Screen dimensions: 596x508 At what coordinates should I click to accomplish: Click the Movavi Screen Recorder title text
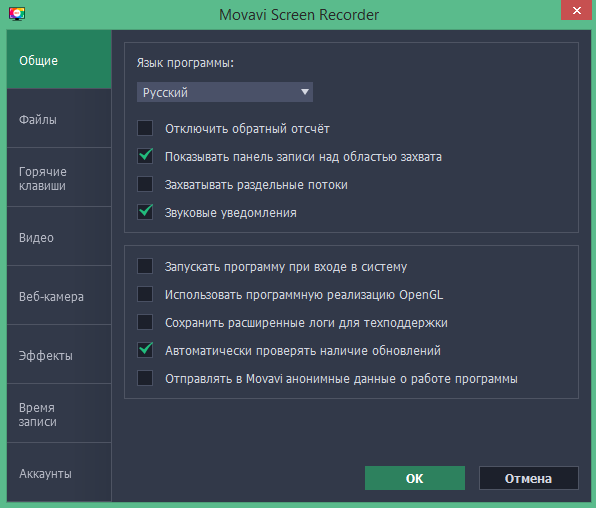coord(299,15)
